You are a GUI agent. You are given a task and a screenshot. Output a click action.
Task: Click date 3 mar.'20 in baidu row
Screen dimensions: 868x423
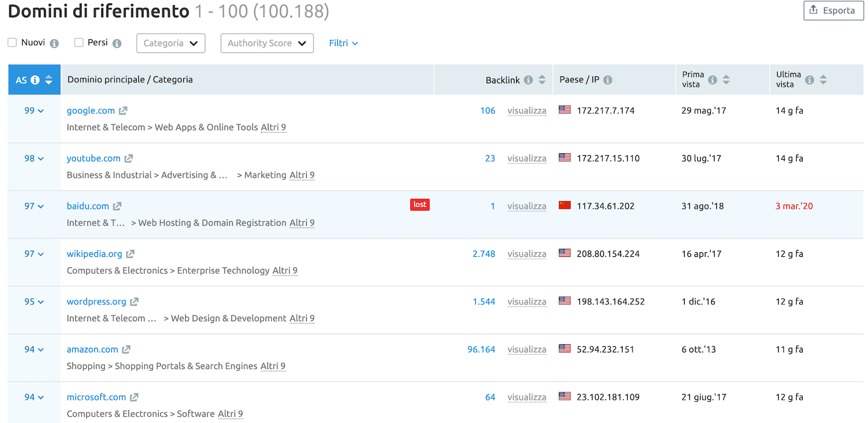(x=794, y=206)
